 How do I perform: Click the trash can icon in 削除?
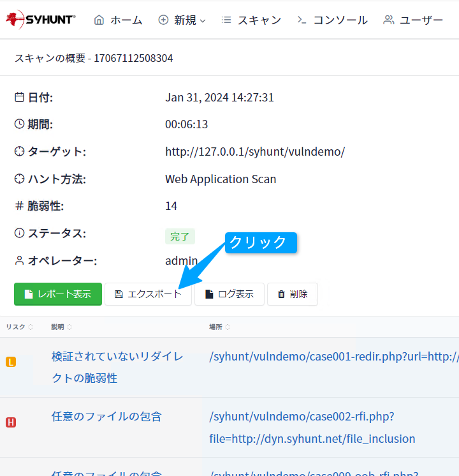click(x=281, y=294)
